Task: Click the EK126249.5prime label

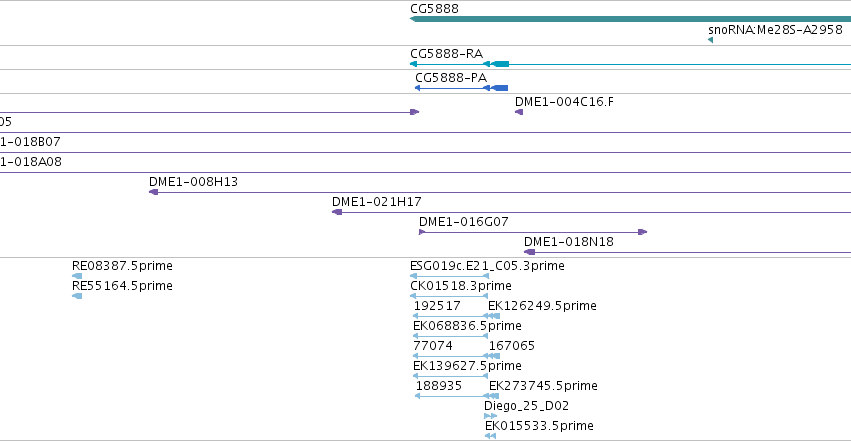Action: (542, 306)
